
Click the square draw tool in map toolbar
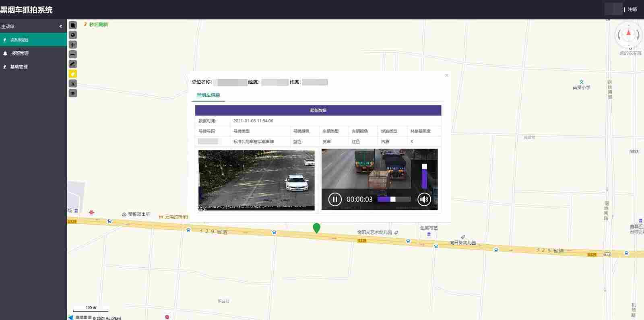point(73,25)
